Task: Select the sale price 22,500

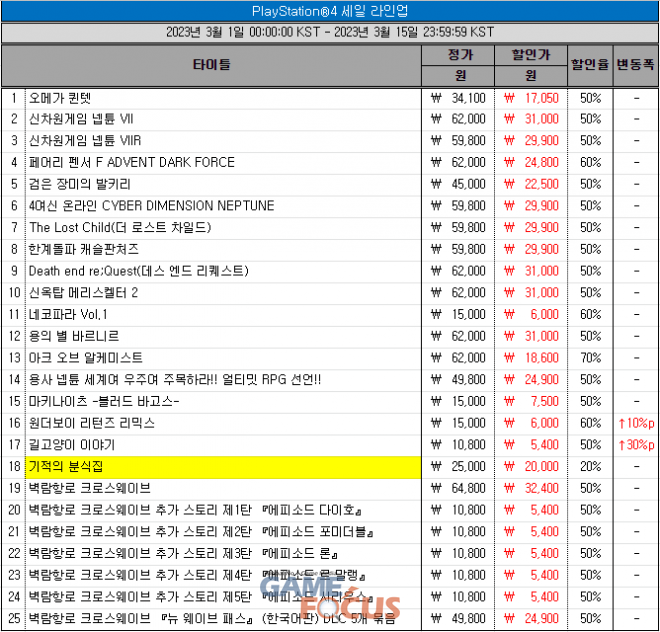Action: (x=542, y=184)
